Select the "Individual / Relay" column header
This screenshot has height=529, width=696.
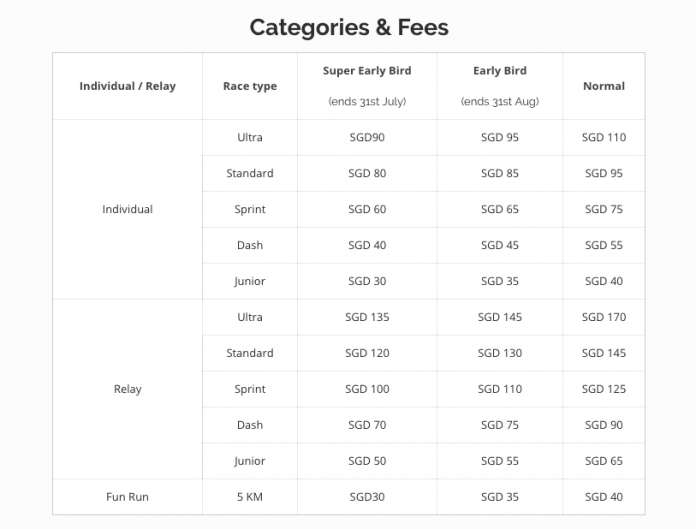(x=127, y=86)
